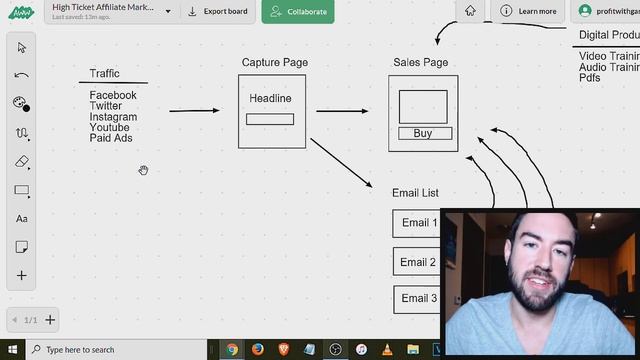
Task: Open the Windows Start menu
Action: (13, 350)
